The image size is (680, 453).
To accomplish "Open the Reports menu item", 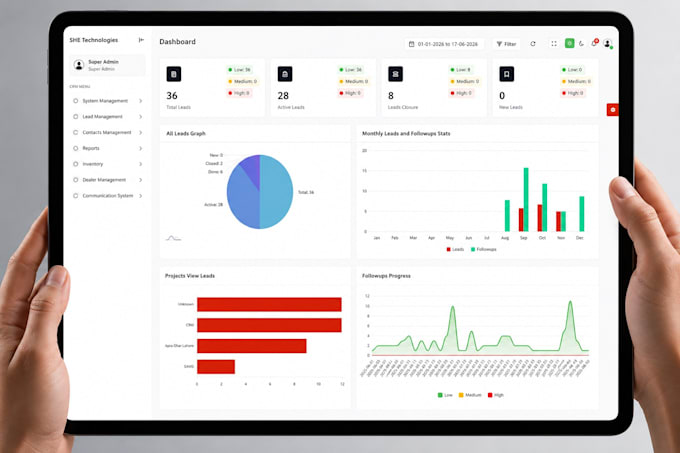I will 108,148.
